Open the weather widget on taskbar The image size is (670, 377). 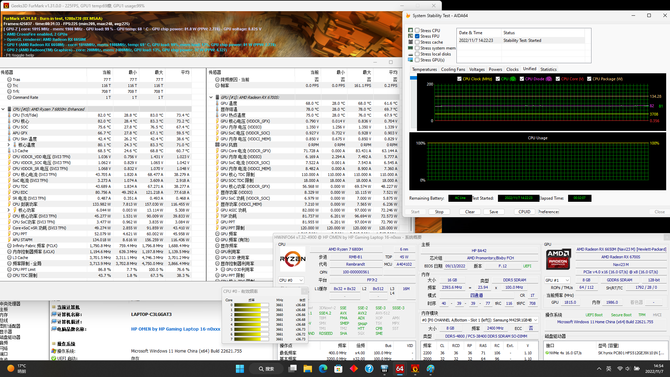point(16,368)
